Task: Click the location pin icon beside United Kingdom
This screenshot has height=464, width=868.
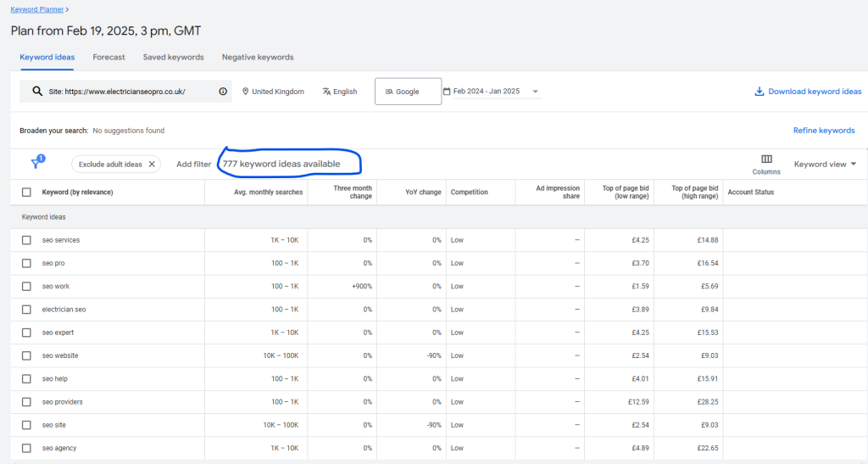Action: point(245,92)
